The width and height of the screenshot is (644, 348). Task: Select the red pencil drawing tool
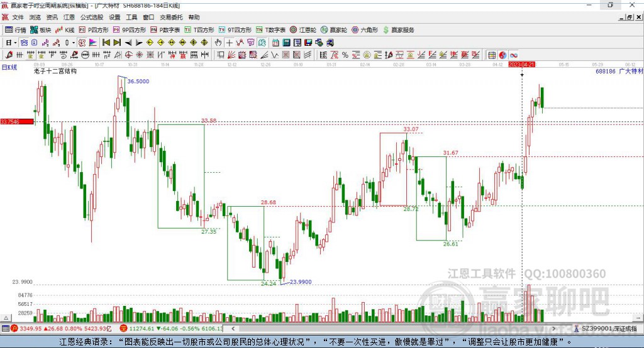pyautogui.click(x=9, y=55)
